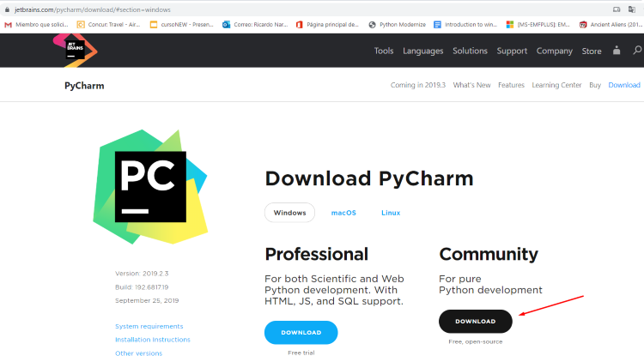Open Installation Instructions link
The height and width of the screenshot is (356, 644).
click(152, 340)
